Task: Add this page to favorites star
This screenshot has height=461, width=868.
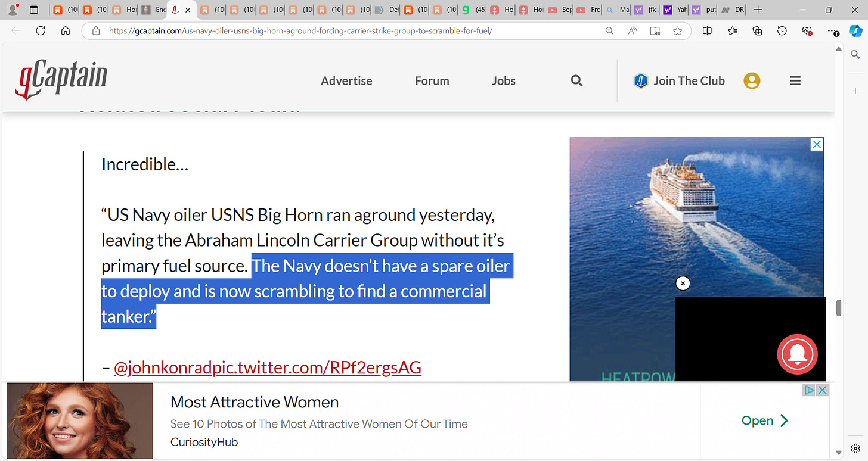Action: point(677,31)
